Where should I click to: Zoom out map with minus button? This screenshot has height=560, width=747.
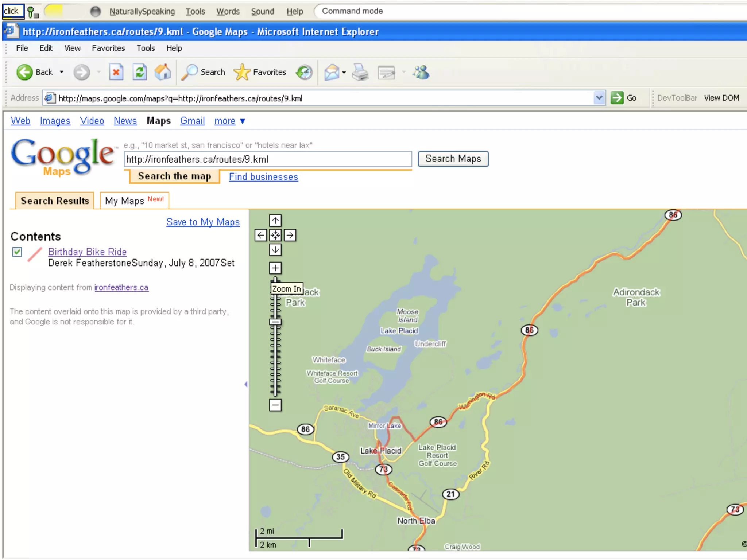pyautogui.click(x=275, y=405)
